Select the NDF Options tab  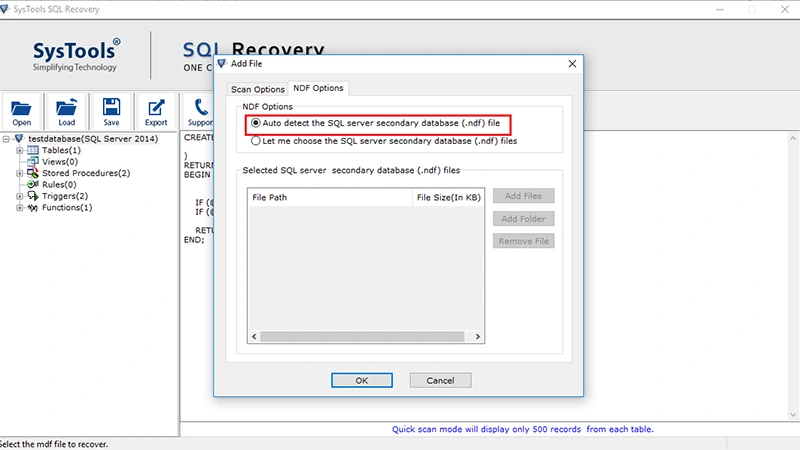[318, 88]
